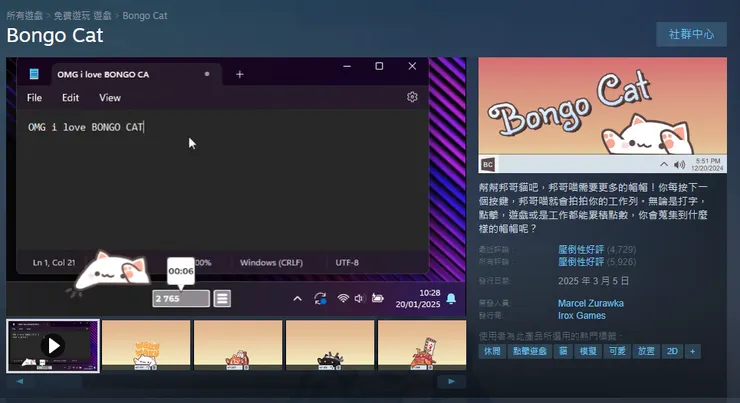Select the black cat screenshot thumbnail
This screenshot has width=740, height=403.
click(330, 345)
